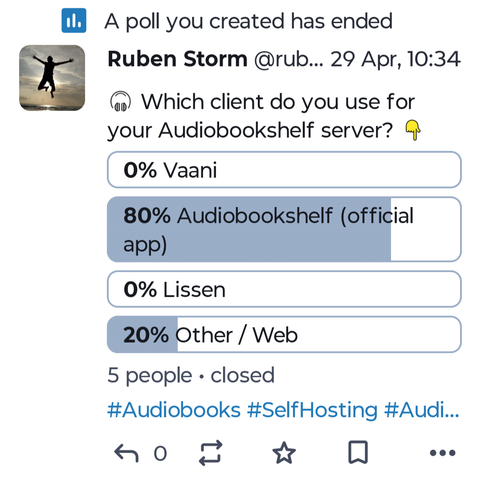Open the #Audiobooks hashtag
481x479 pixels.
[174, 410]
